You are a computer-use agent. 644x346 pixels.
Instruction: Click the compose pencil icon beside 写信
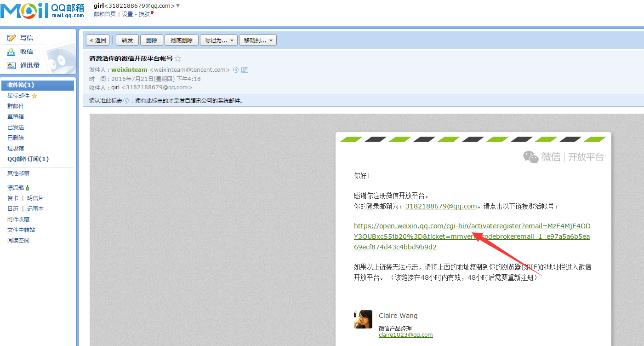(x=12, y=38)
